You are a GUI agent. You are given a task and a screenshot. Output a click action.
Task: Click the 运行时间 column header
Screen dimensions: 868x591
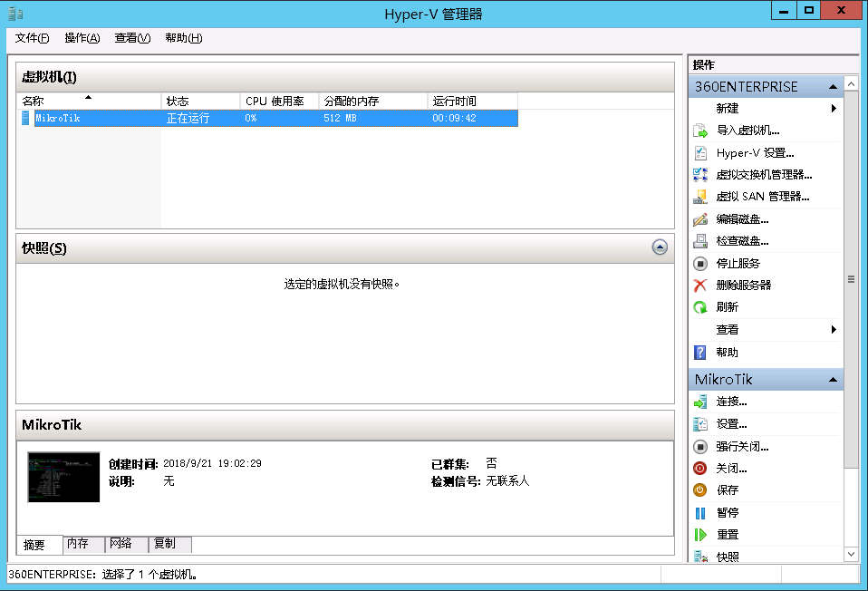coord(473,101)
